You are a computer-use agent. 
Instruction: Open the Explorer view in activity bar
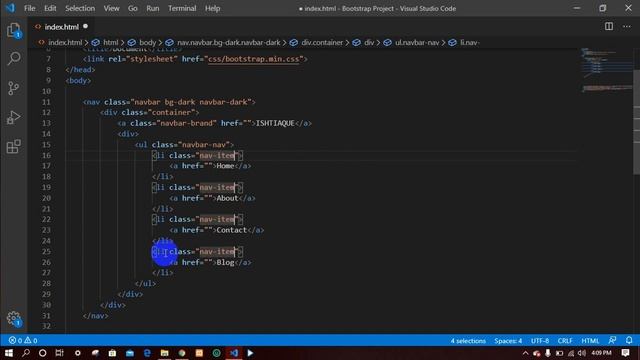click(13, 30)
